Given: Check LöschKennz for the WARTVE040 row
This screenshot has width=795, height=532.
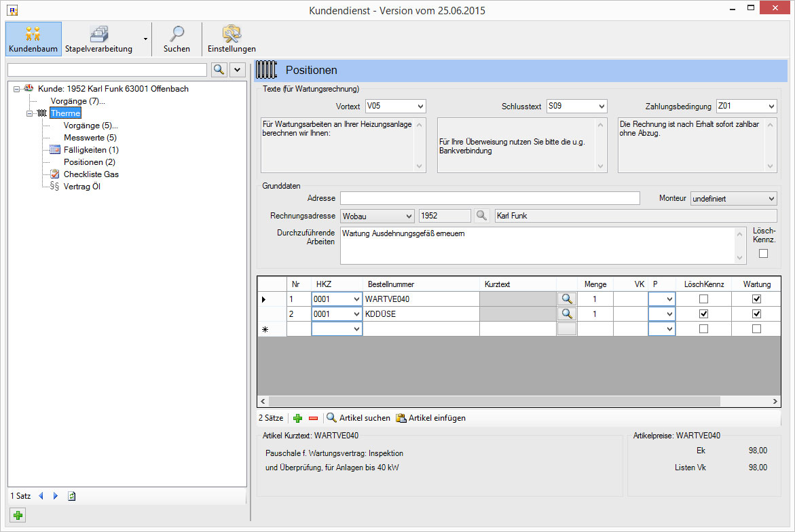Looking at the screenshot, I should point(703,299).
